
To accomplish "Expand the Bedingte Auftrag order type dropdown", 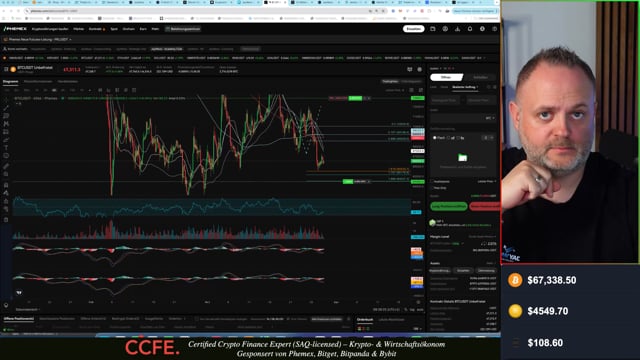I will (466, 87).
